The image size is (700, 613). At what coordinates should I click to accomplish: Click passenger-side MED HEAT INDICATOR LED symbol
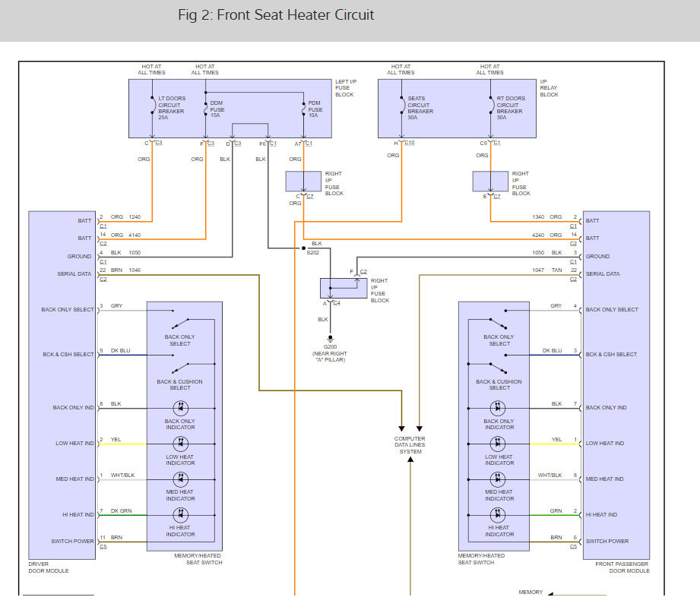[498, 479]
